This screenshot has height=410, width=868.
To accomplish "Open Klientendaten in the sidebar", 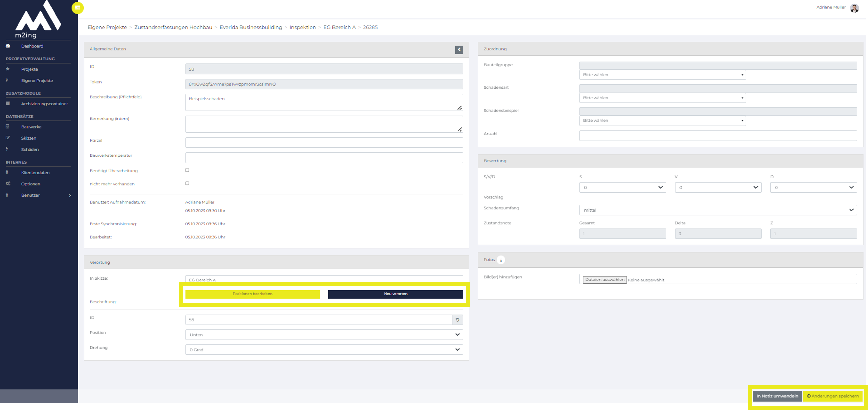I will (35, 172).
